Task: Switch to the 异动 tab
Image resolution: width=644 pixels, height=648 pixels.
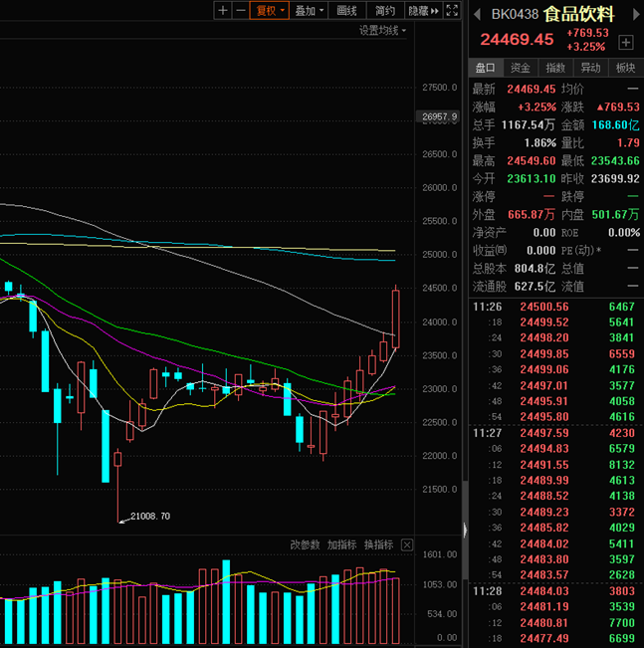Action: [x=590, y=68]
